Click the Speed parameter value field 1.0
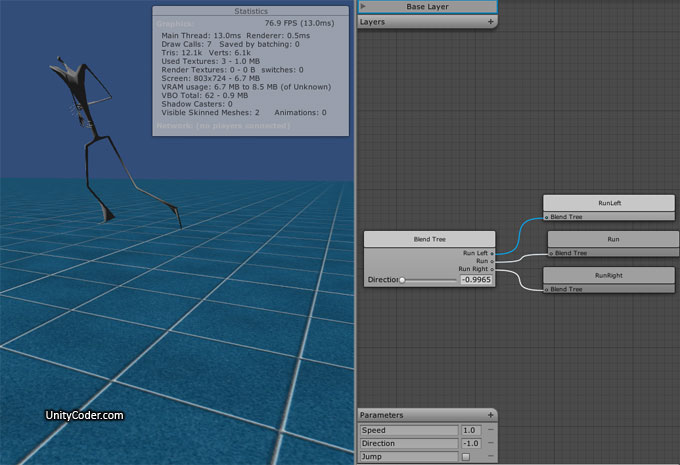This screenshot has height=465, width=680. pos(471,430)
